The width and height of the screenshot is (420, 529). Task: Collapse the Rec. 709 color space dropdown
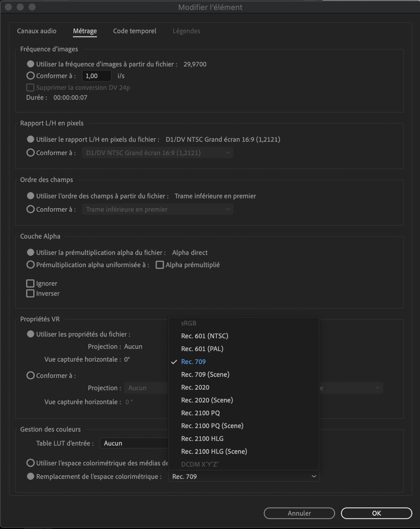coord(243,476)
